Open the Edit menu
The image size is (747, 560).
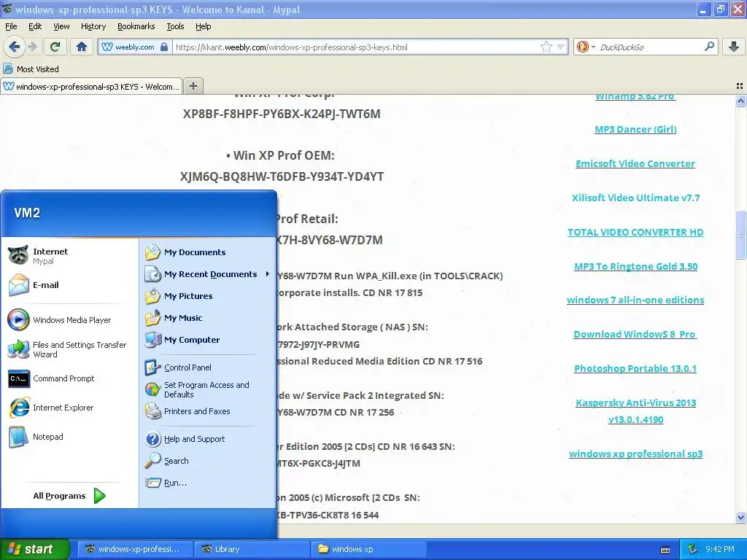click(x=35, y=26)
